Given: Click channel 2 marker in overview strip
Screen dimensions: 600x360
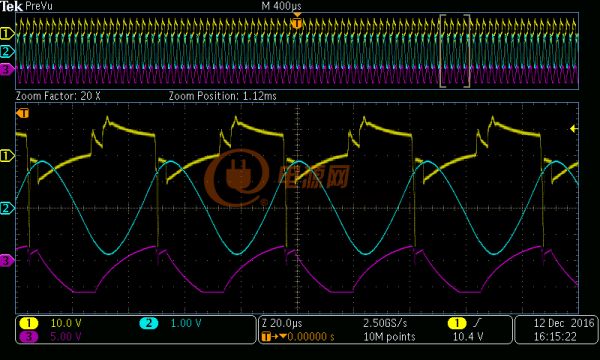Looking at the screenshot, I should (x=7, y=51).
